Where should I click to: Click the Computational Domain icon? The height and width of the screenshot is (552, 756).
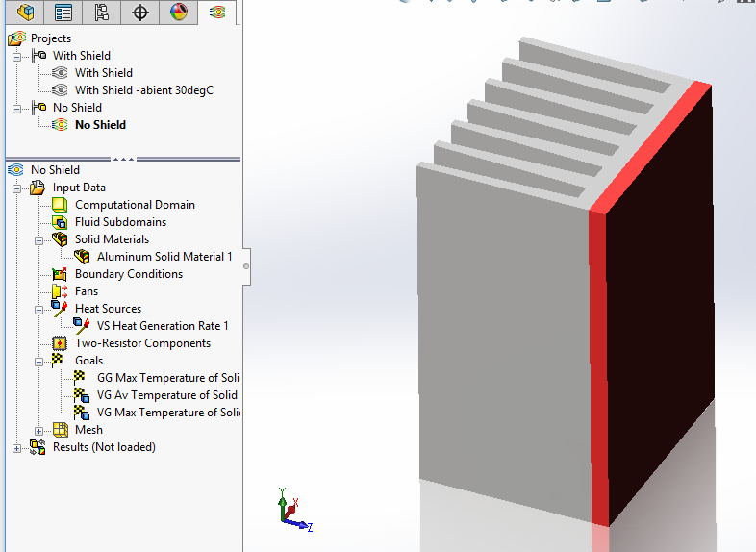click(x=60, y=205)
